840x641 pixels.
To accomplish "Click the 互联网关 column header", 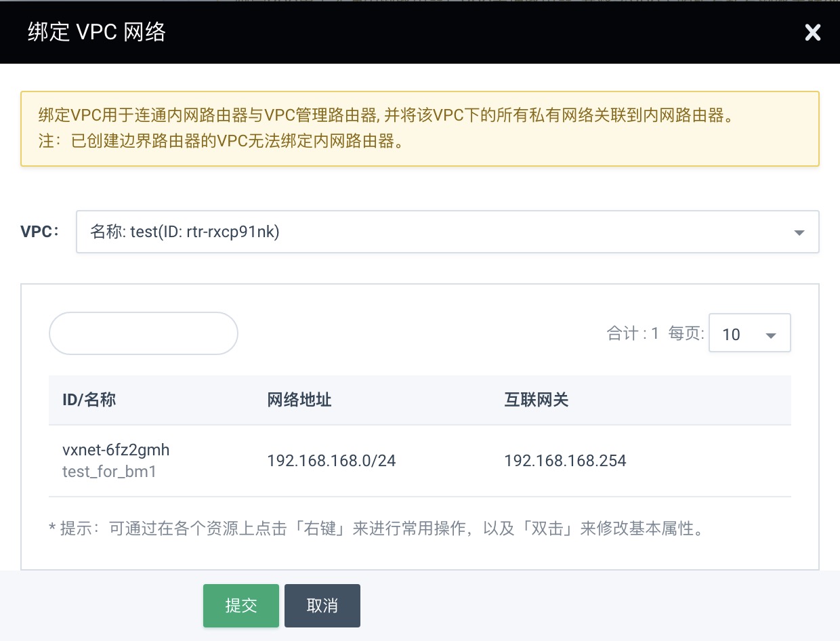I will point(536,400).
